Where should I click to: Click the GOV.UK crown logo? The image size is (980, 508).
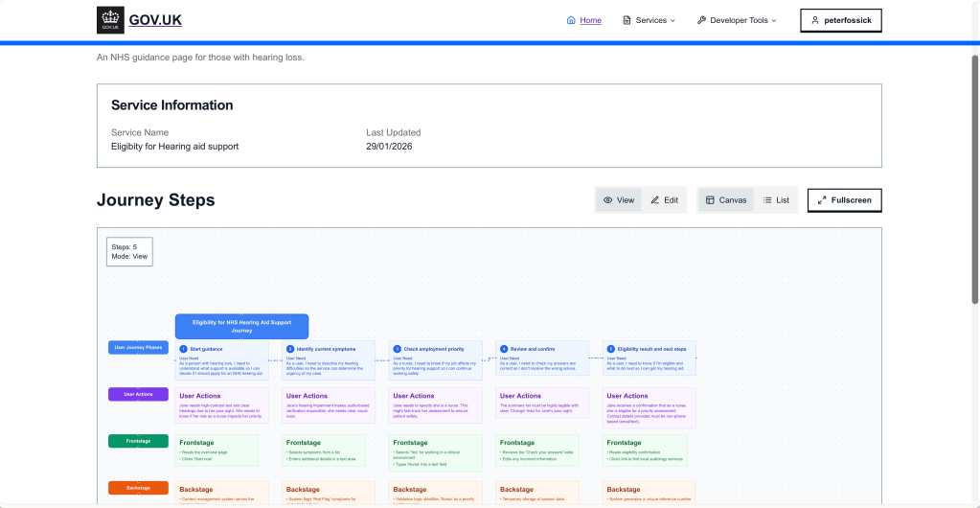[110, 20]
